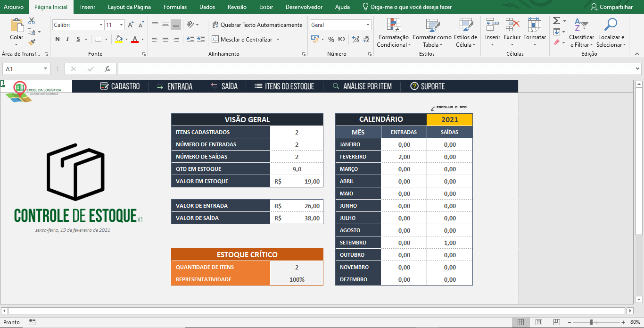Toggle italic formatting
This screenshot has height=328, width=644.
click(67, 40)
